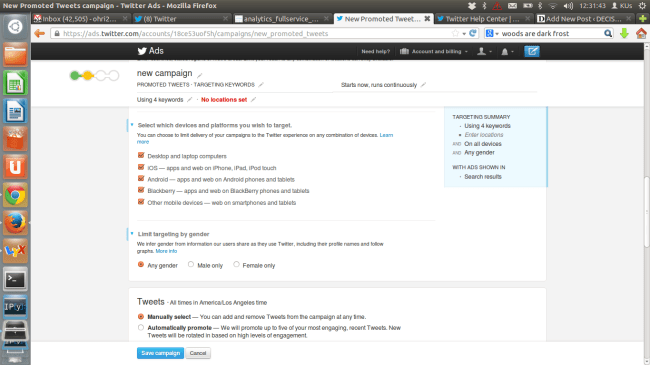This screenshot has height=365, width=650.
Task: Open the URL bar history dropdown arrow
Action: pos(464,34)
